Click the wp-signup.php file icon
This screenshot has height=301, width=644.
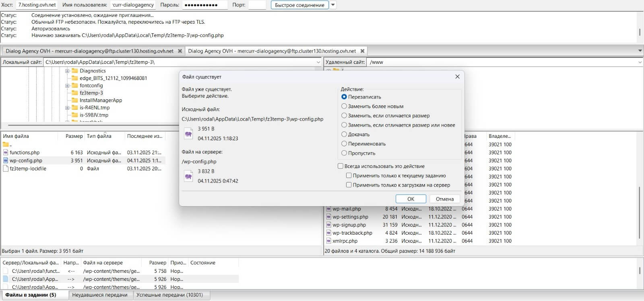click(x=328, y=225)
